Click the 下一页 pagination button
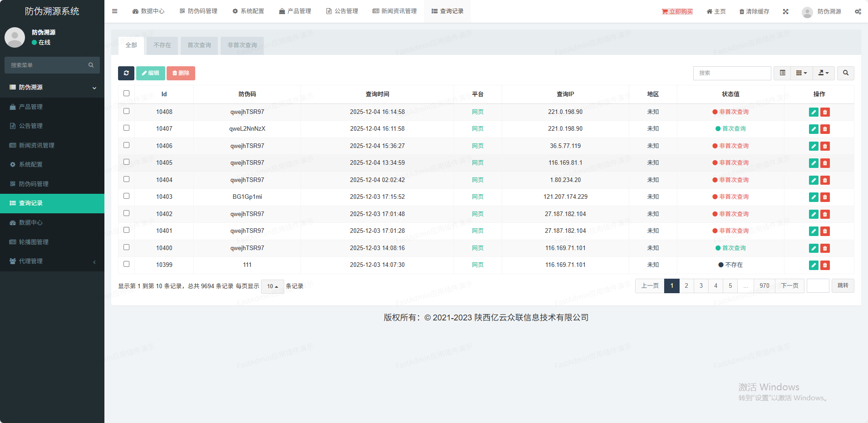 [x=789, y=286]
